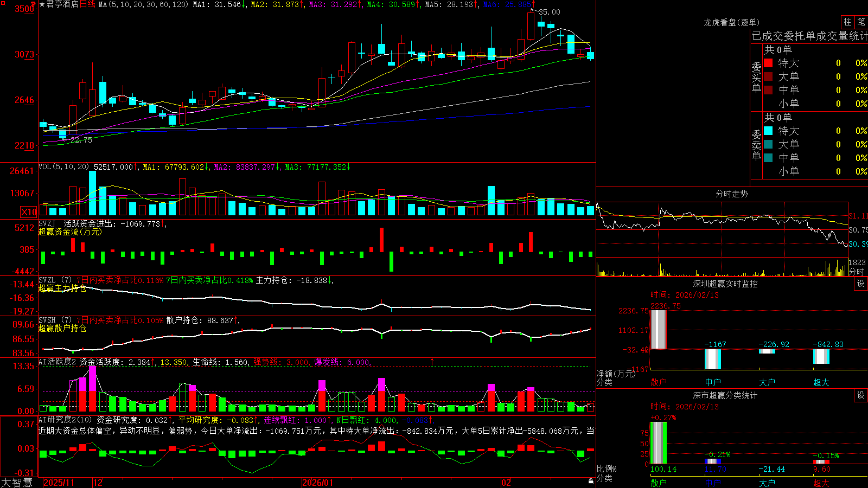Click 中户 category in 深圳超赢实时监控
Image resolution: width=868 pixels, height=488 pixels.
click(713, 382)
